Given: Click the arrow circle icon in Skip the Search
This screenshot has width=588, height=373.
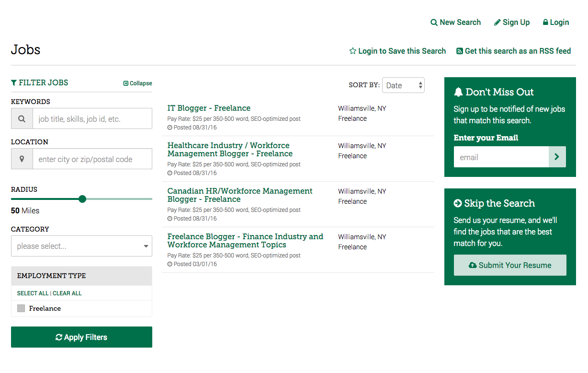Looking at the screenshot, I should click(x=458, y=203).
